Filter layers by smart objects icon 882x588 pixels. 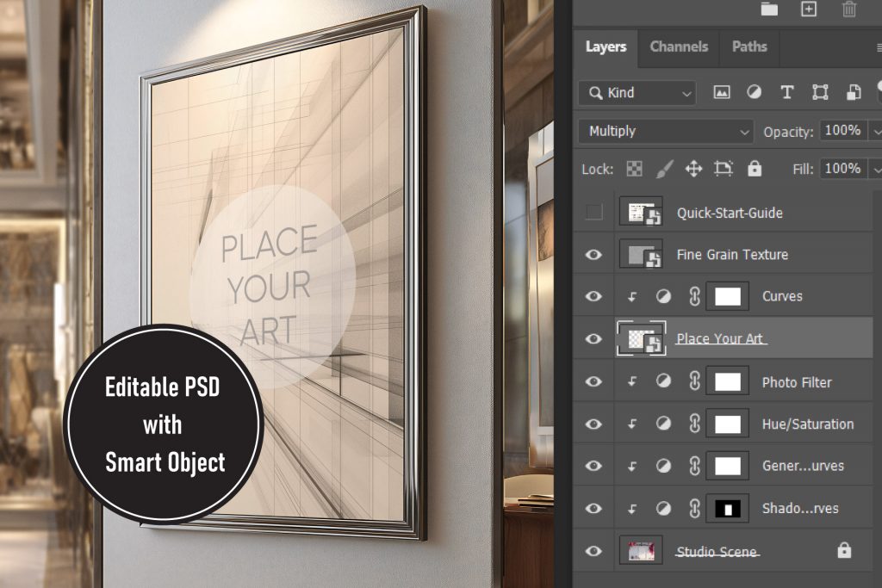[854, 92]
